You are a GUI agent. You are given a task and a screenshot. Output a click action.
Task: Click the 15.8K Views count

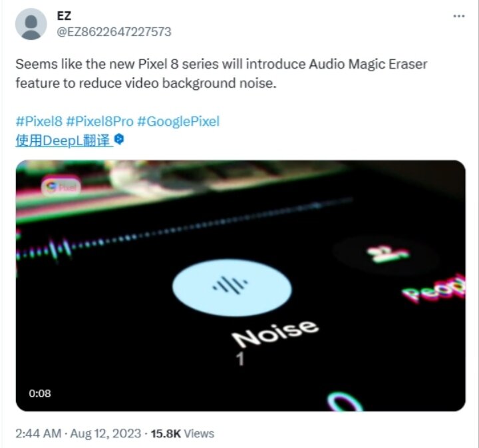click(x=182, y=433)
